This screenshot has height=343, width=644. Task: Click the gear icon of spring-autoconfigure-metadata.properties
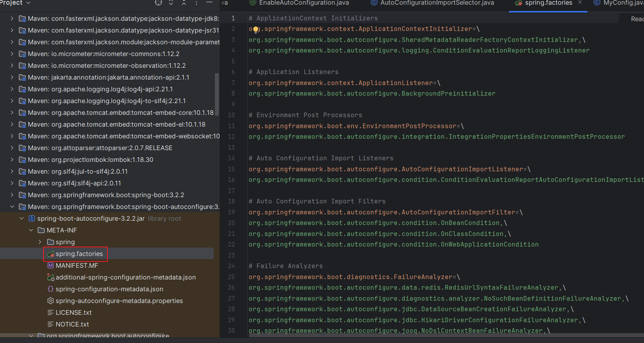51,301
